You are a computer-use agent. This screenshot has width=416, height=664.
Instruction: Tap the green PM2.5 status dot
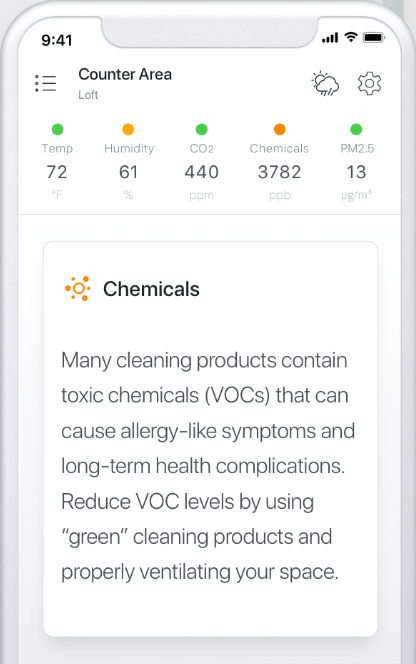click(356, 129)
